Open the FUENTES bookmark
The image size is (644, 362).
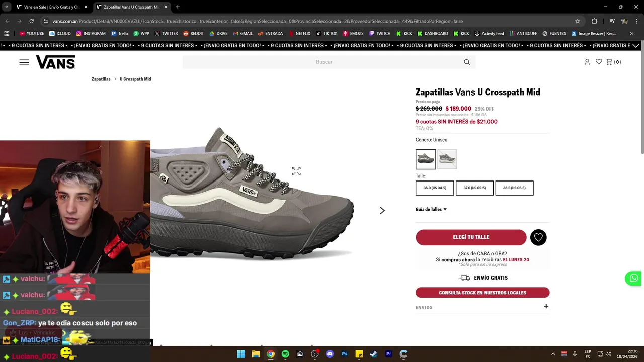[554, 34]
